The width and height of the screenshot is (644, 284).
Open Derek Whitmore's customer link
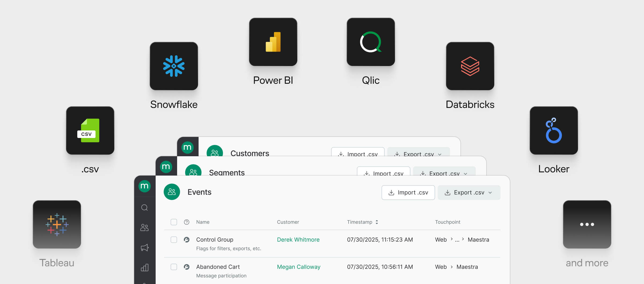tap(298, 240)
